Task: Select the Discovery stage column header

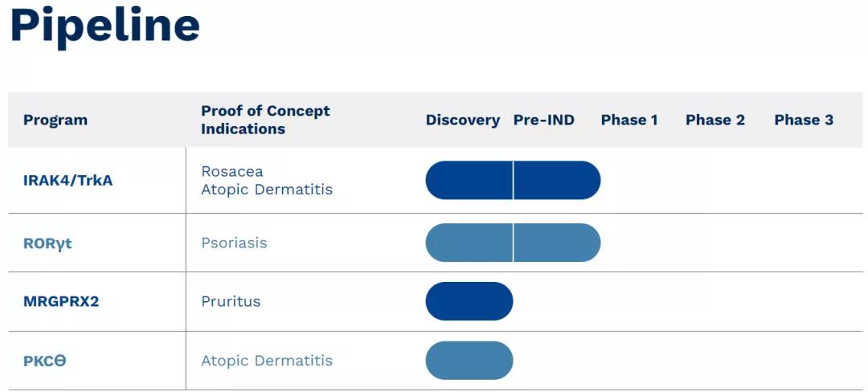Action: 463,120
